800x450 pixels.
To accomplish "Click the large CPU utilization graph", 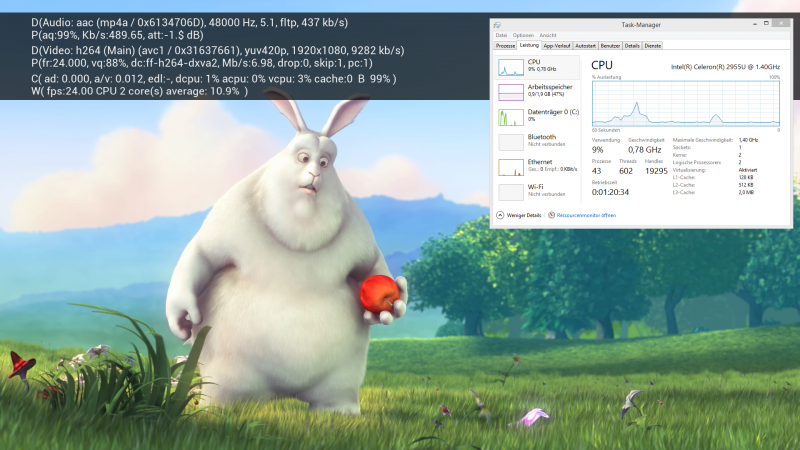I will (x=686, y=103).
